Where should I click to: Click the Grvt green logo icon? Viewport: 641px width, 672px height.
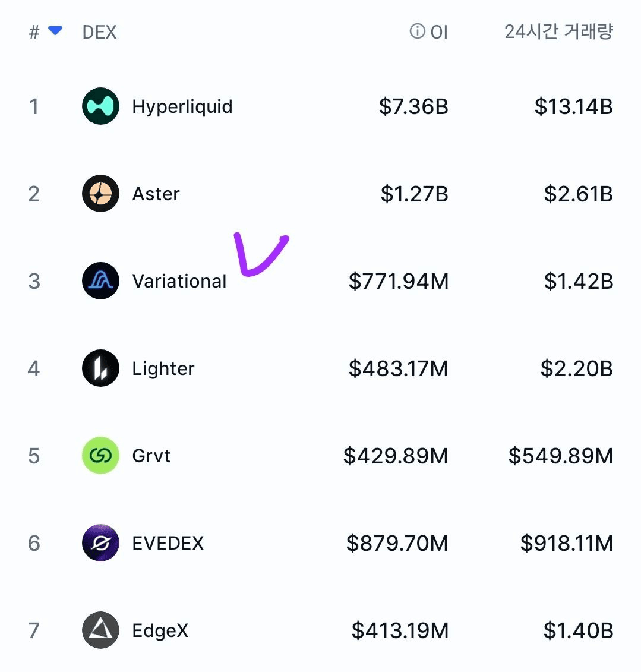(100, 456)
